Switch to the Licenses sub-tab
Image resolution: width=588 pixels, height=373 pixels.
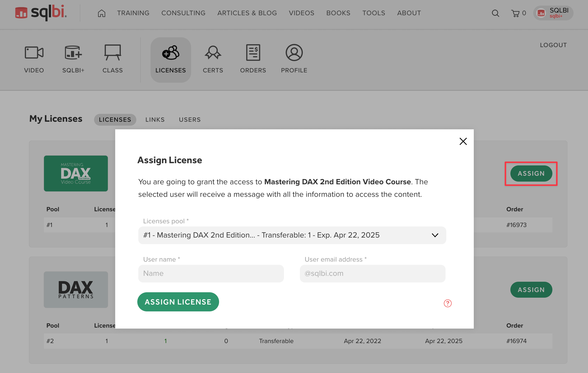pyautogui.click(x=115, y=120)
